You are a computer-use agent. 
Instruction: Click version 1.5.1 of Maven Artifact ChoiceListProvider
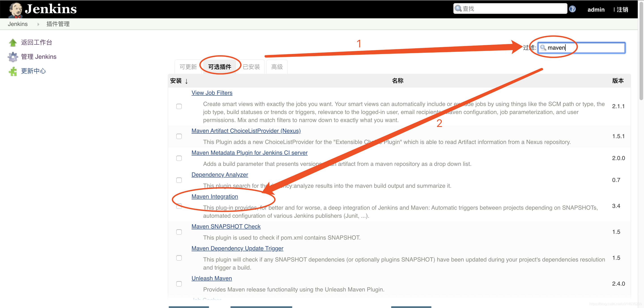618,136
